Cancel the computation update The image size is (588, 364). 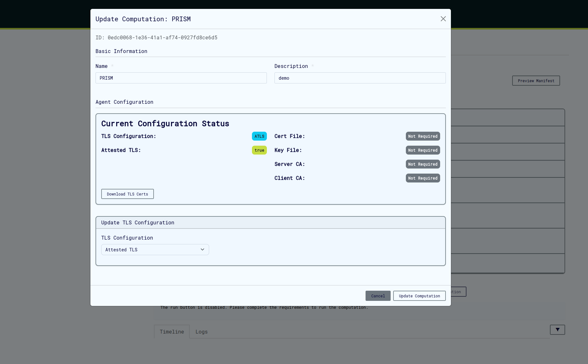[x=378, y=296]
